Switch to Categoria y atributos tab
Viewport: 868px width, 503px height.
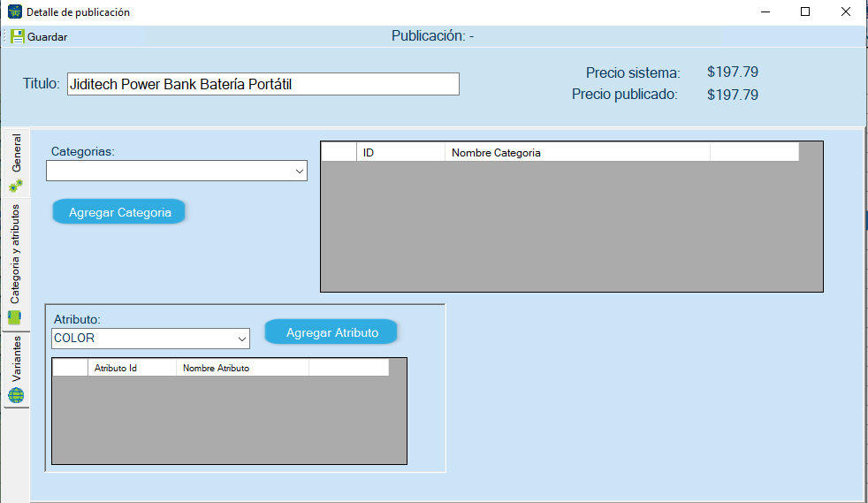pyautogui.click(x=16, y=264)
